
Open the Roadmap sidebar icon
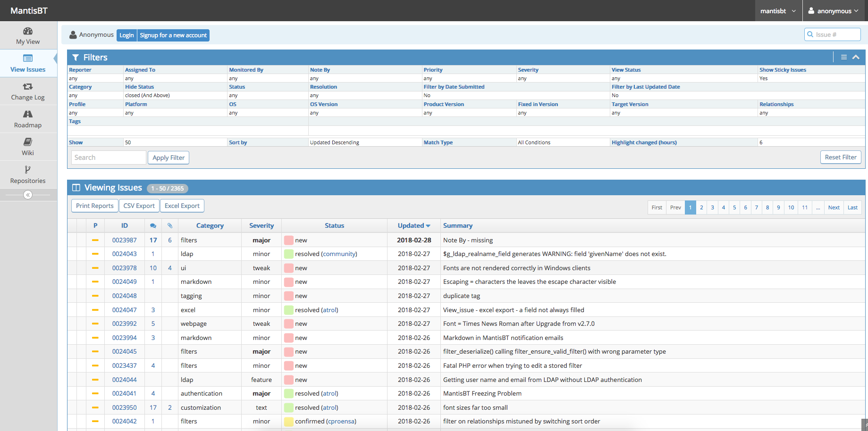28,114
